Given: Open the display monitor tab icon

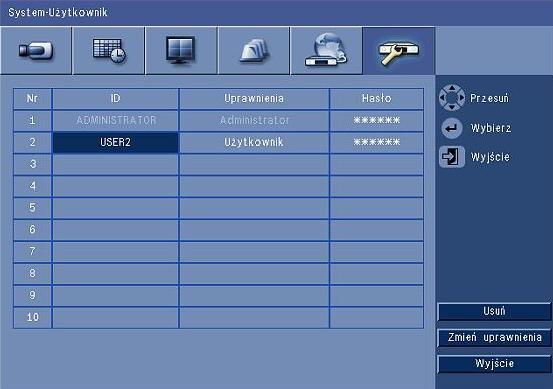Looking at the screenshot, I should (x=181, y=50).
